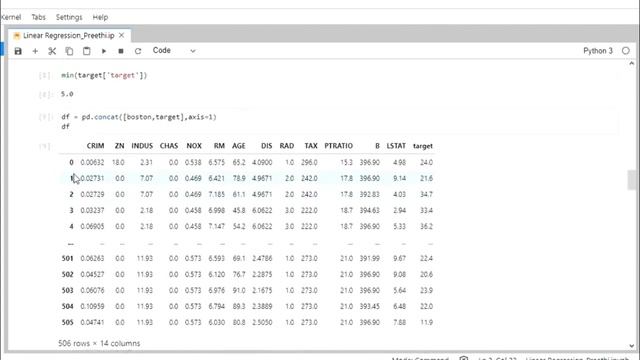
Task: Click row index 501
Action: (x=67, y=258)
